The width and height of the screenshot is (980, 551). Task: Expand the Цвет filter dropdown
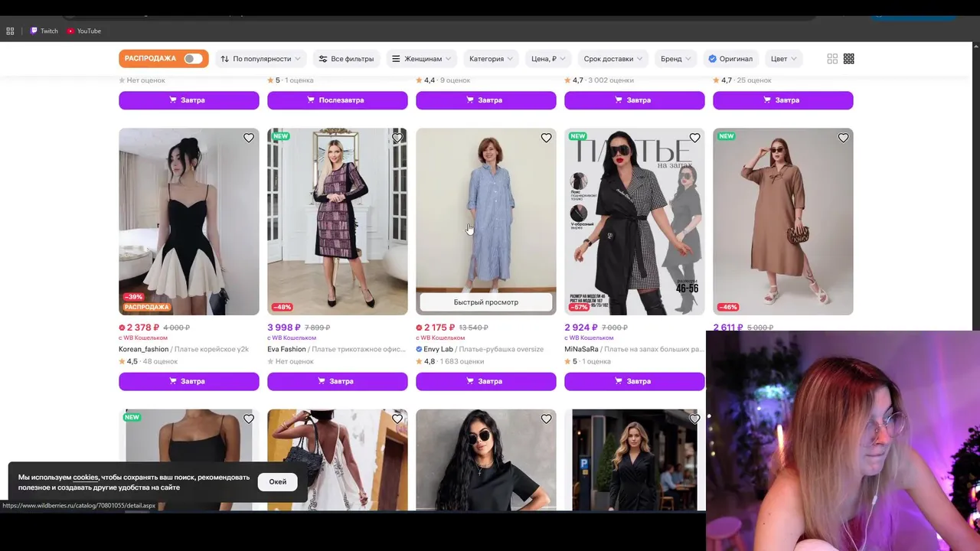click(x=784, y=59)
